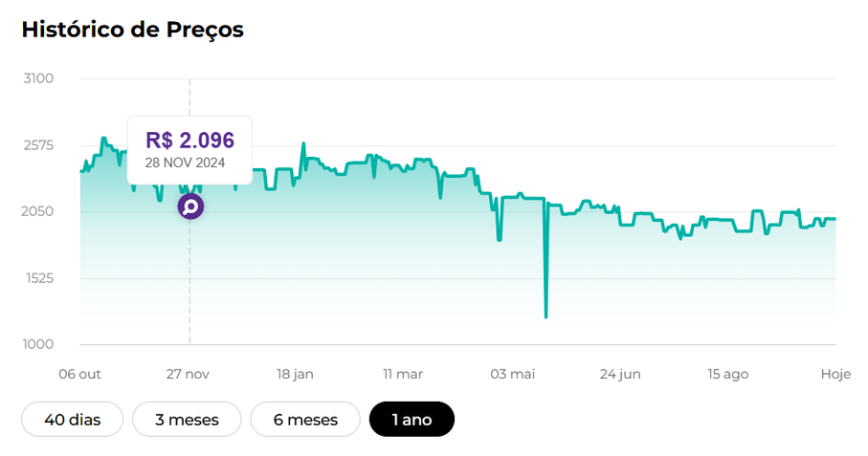
Task: Switch to the 3 meses range
Action: (x=187, y=420)
